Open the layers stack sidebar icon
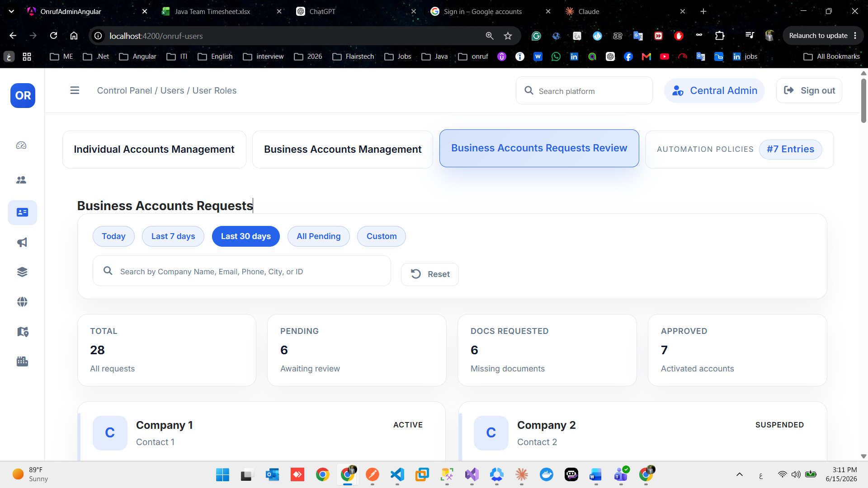Viewport: 868px width, 488px height. 22,272
